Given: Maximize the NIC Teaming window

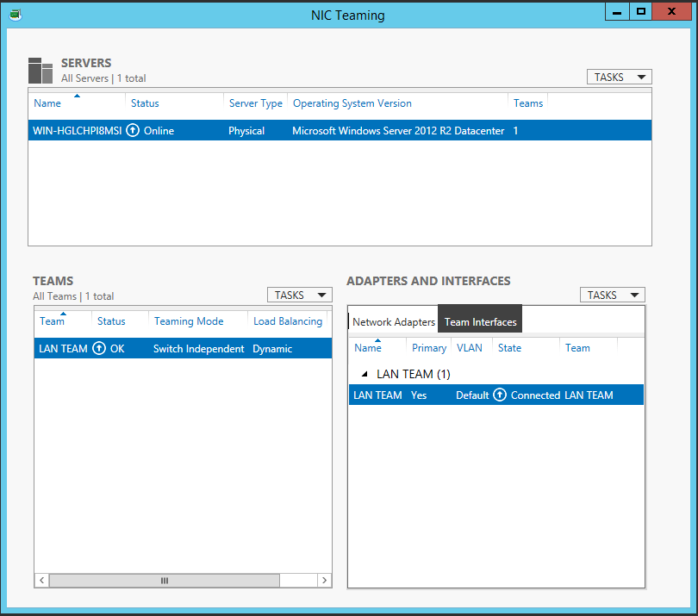Looking at the screenshot, I should 640,11.
